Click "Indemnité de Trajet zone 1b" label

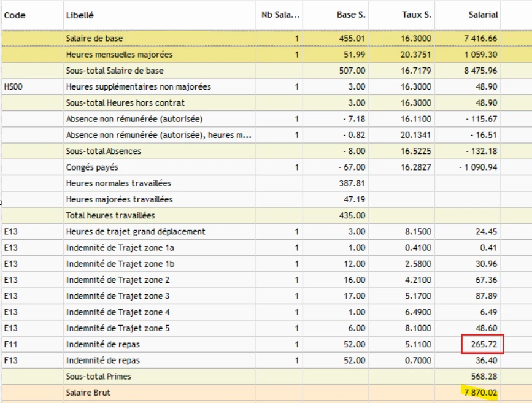[120, 264]
